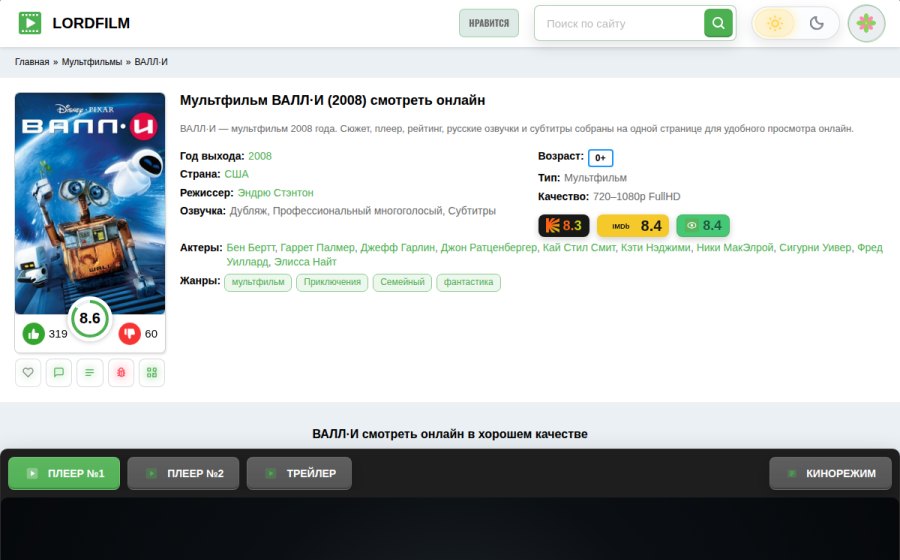Image resolution: width=900 pixels, height=560 pixels.
Task: Open actor Бен Бертт link
Action: coord(250,247)
